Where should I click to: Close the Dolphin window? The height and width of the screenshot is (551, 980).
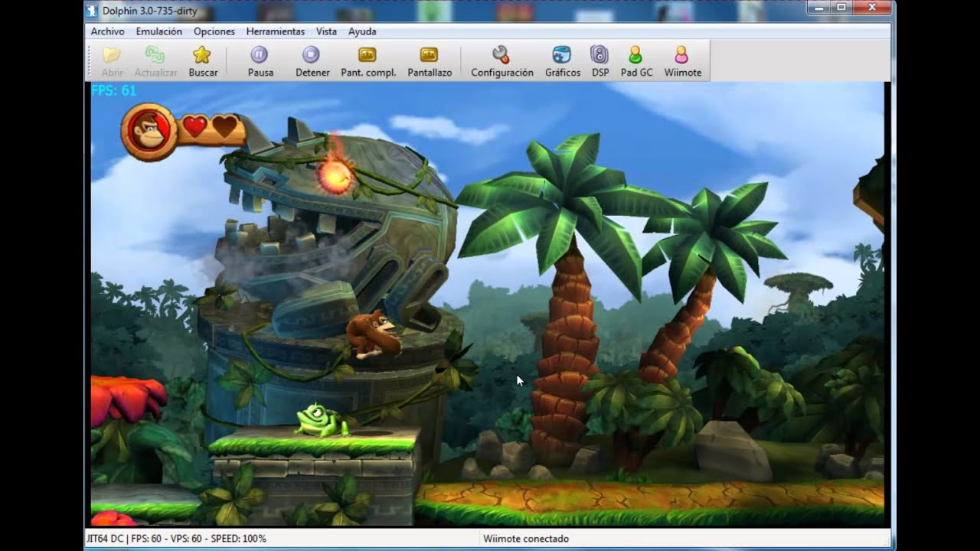point(871,7)
